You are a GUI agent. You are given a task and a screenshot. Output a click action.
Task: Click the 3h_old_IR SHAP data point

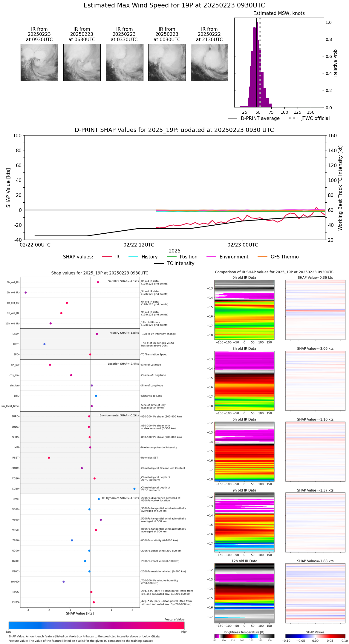pyautogui.click(x=26, y=292)
